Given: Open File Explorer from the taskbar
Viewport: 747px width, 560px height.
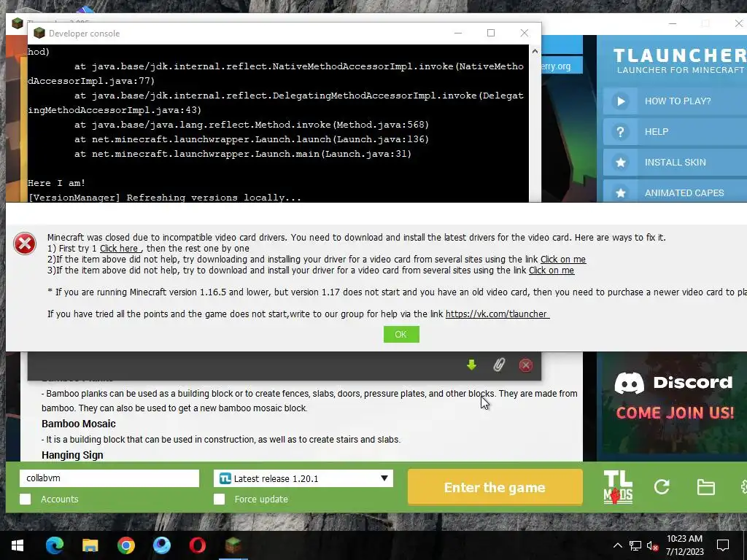Looking at the screenshot, I should (x=90, y=545).
